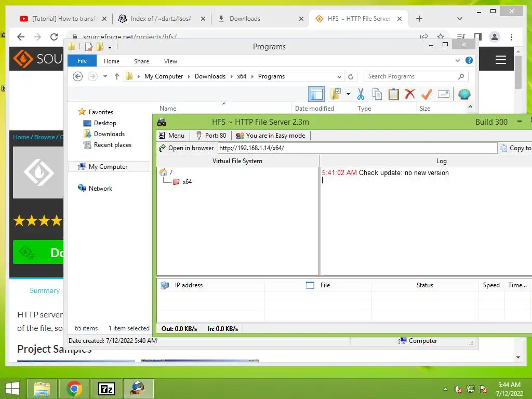The image size is (532, 399).
Task: Open Chrome three-dot menu
Action: [511, 37]
